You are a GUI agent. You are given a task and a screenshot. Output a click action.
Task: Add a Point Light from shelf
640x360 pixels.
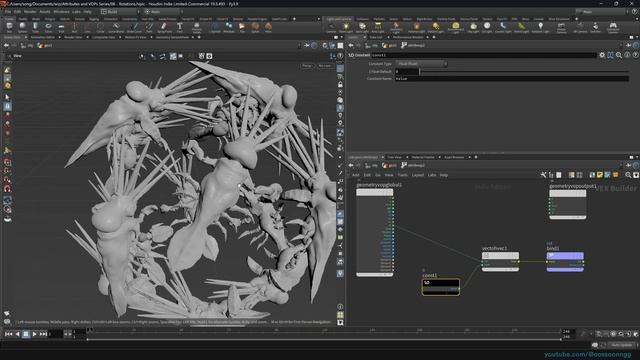(x=346, y=27)
